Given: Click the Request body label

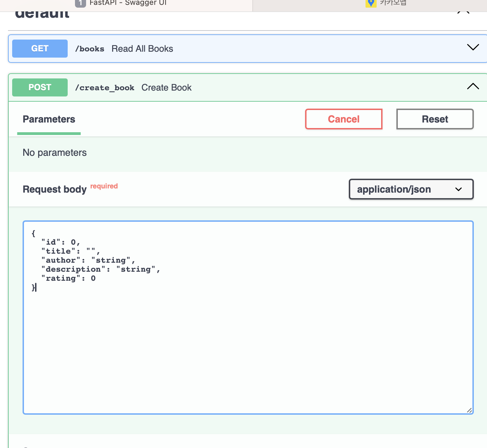Looking at the screenshot, I should [54, 189].
